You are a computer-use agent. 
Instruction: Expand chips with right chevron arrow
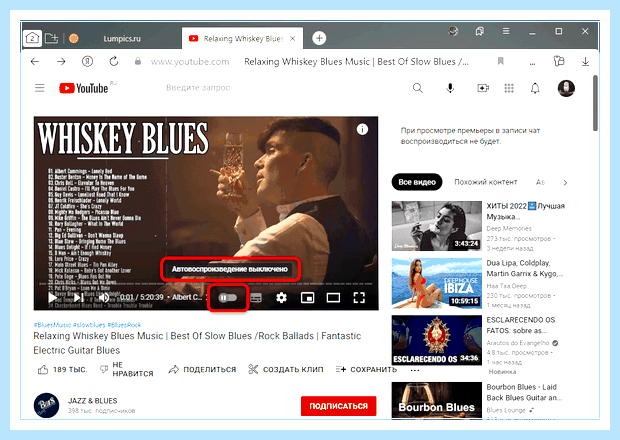[x=565, y=182]
